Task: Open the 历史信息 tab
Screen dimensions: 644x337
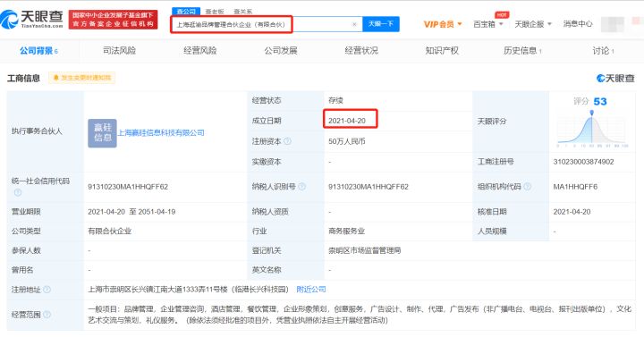Action: point(522,50)
